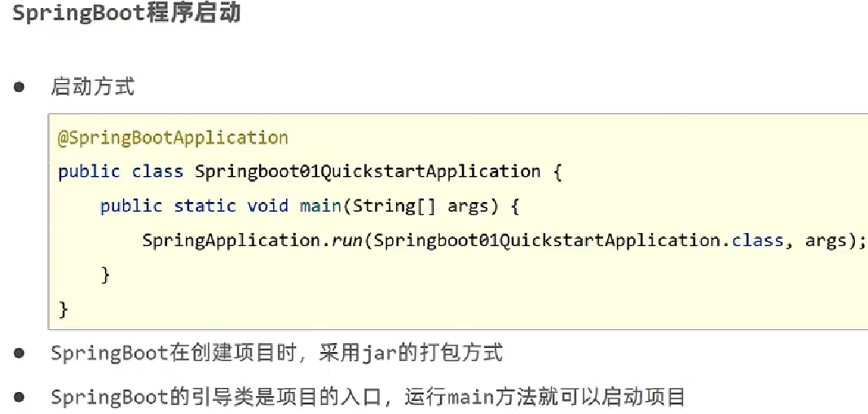Click the bullet dot before the 引导类 line

pyautogui.click(x=20, y=397)
